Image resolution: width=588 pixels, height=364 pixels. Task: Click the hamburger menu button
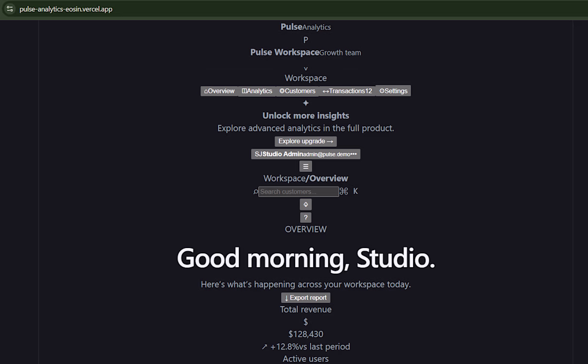306,166
